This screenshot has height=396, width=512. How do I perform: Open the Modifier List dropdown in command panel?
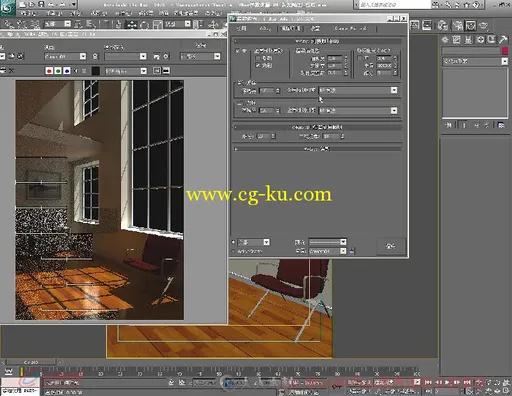pyautogui.click(x=475, y=61)
